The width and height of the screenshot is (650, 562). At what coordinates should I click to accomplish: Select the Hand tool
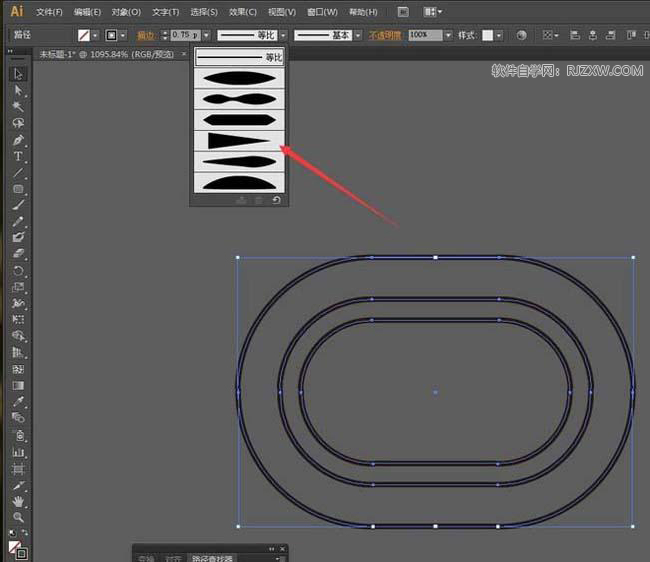(18, 500)
